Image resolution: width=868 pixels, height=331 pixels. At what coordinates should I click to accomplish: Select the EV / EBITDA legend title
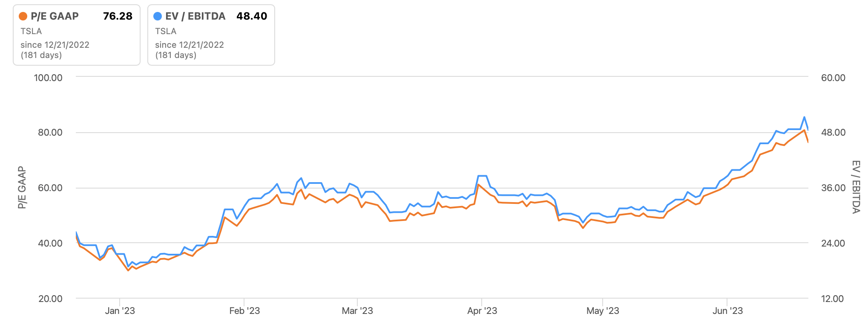pyautogui.click(x=195, y=16)
